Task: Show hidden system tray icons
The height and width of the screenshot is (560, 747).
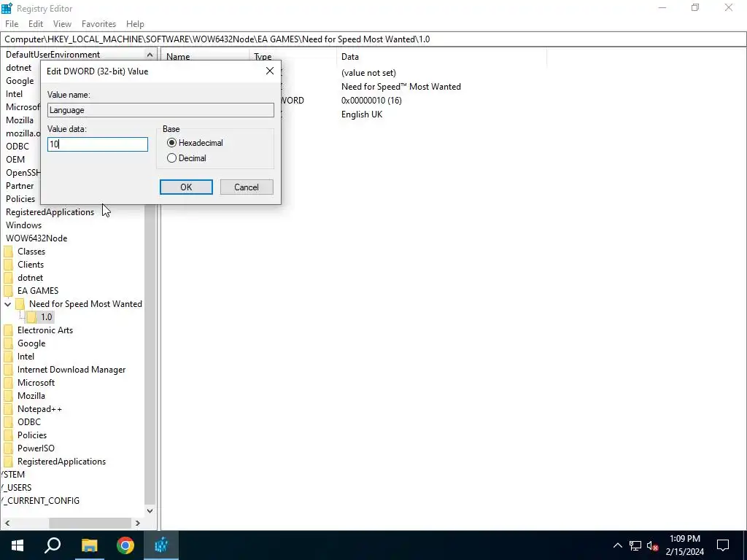Action: [x=617, y=545]
